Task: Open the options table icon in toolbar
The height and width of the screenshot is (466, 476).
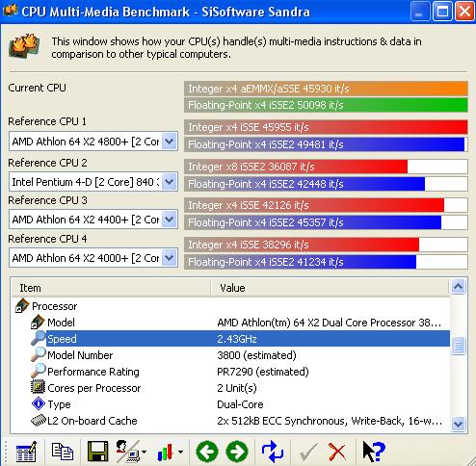Action: coord(26,452)
